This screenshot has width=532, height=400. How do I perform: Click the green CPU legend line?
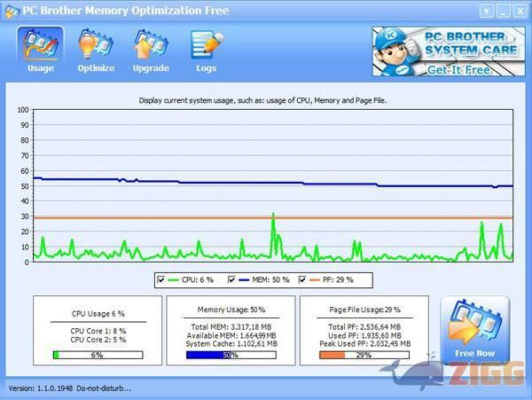coord(174,280)
